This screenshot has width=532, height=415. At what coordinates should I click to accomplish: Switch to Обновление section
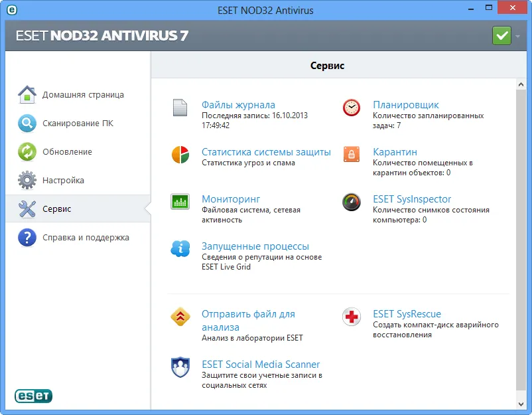(78, 151)
